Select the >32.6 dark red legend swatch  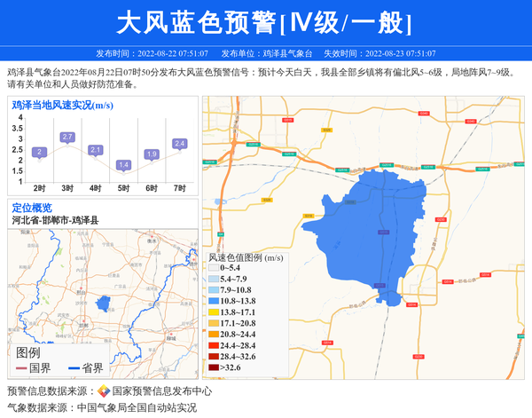click(x=214, y=367)
